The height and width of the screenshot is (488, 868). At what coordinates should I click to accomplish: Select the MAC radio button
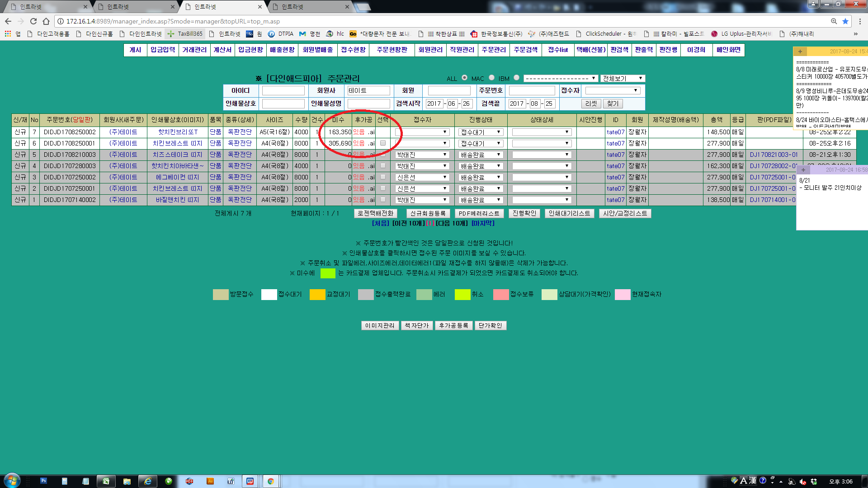click(491, 78)
